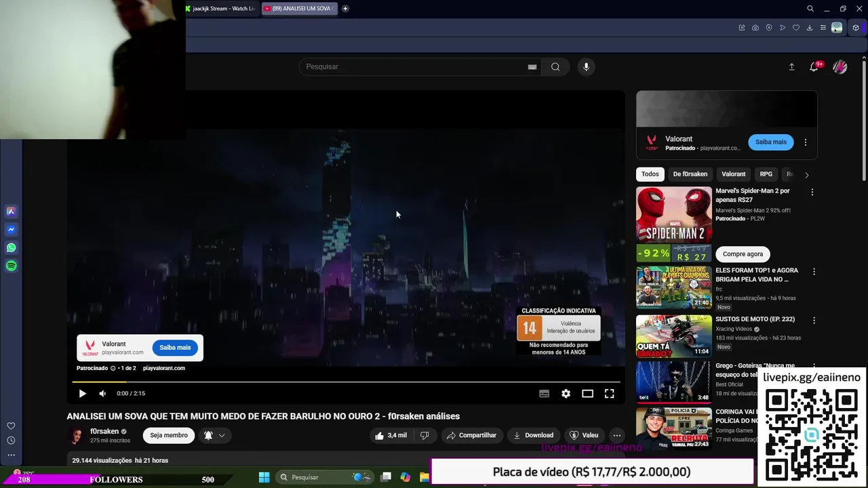Open more actions dots under video
Viewport: 868px width, 488px height.
pos(616,435)
